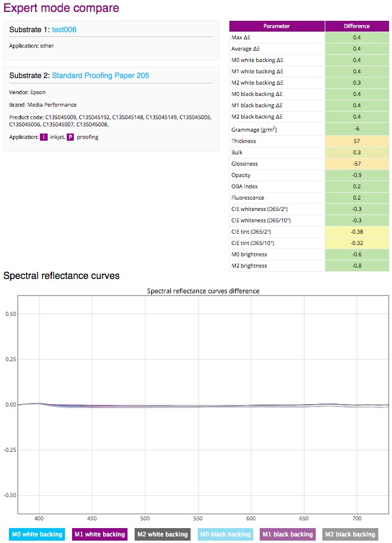The height and width of the screenshot is (543, 392).
Task: Click the M2 brightness parameter label
Action: pyautogui.click(x=249, y=266)
